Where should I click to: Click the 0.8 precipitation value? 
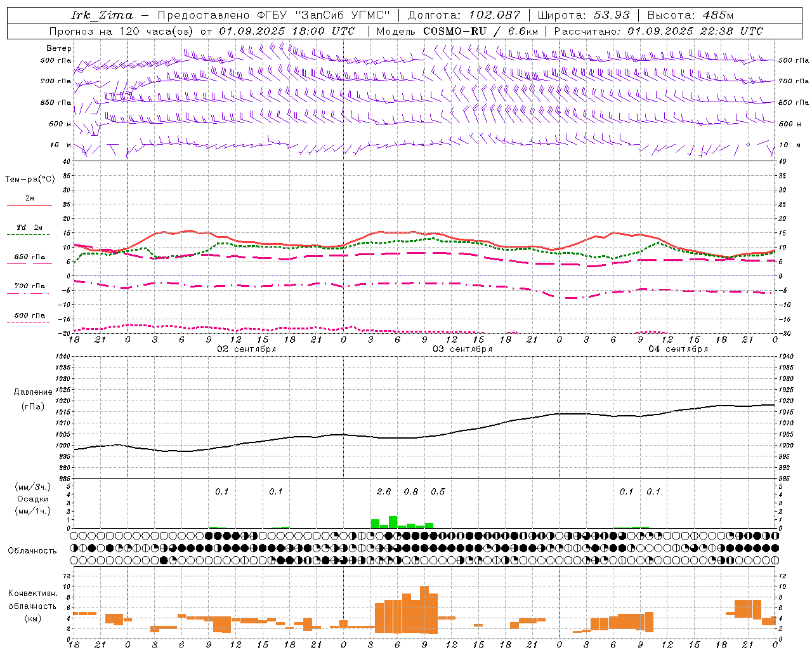click(x=411, y=492)
